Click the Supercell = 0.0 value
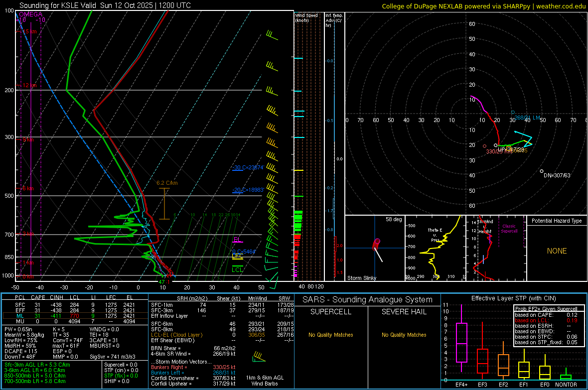 tap(121, 365)
